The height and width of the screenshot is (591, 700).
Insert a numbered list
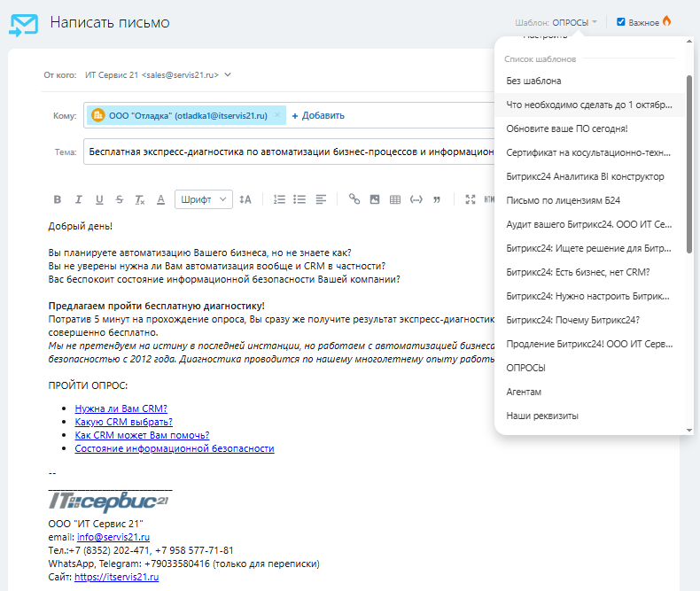(279, 199)
